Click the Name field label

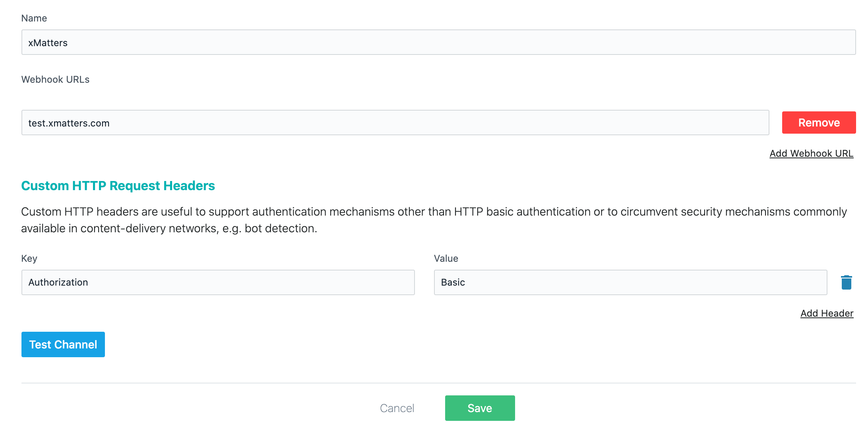click(34, 18)
